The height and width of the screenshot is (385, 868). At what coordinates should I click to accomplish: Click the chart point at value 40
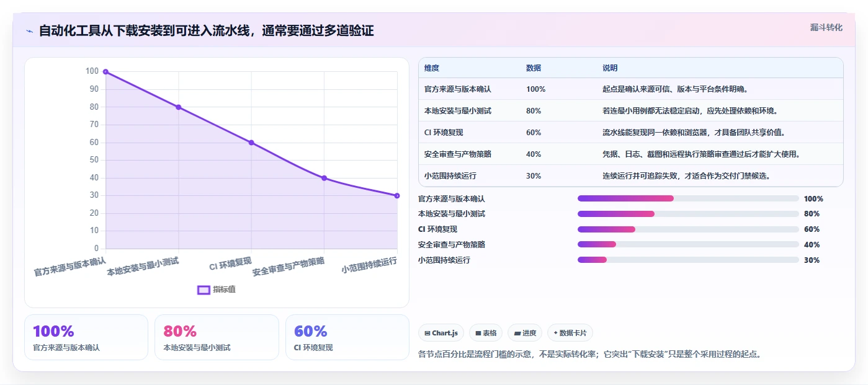coord(324,178)
